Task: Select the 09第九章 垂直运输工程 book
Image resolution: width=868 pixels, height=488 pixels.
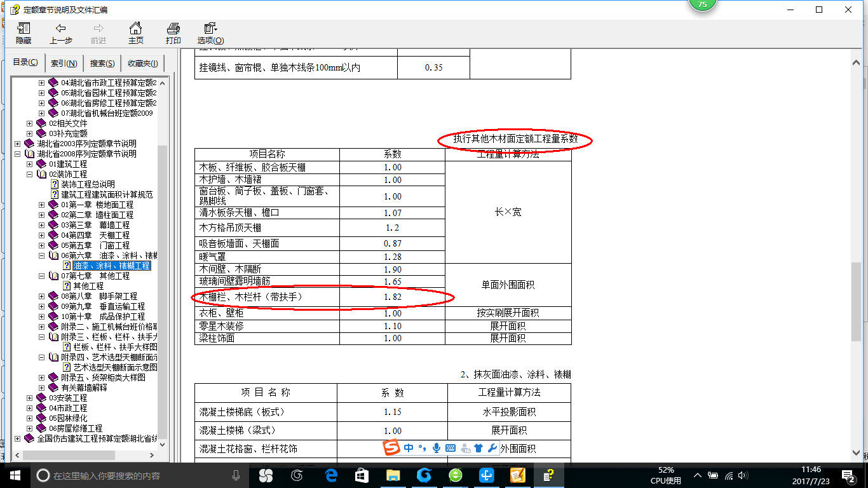Action: click(x=103, y=306)
